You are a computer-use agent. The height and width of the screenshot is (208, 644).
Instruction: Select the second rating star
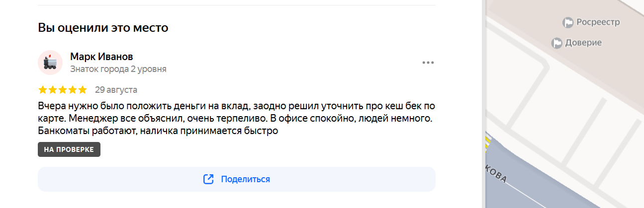(53, 90)
